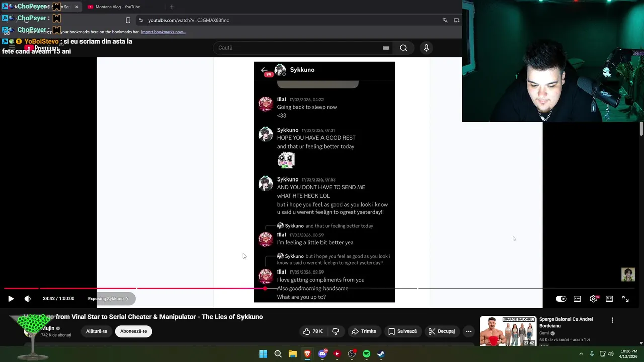This screenshot has width=644, height=362.
Task: Open the translate page icon
Action: point(445,20)
